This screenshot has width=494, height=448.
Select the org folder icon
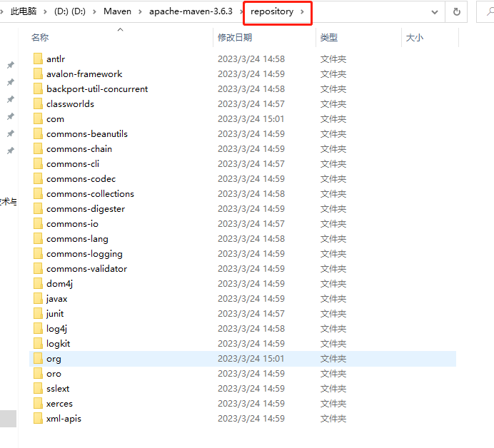point(38,359)
